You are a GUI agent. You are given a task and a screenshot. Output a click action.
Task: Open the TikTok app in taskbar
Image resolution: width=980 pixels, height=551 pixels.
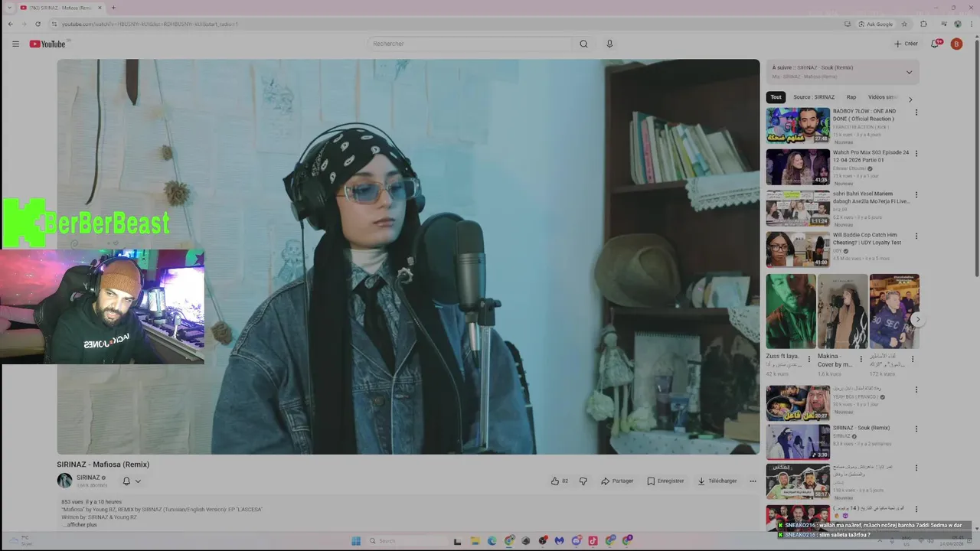pos(593,540)
